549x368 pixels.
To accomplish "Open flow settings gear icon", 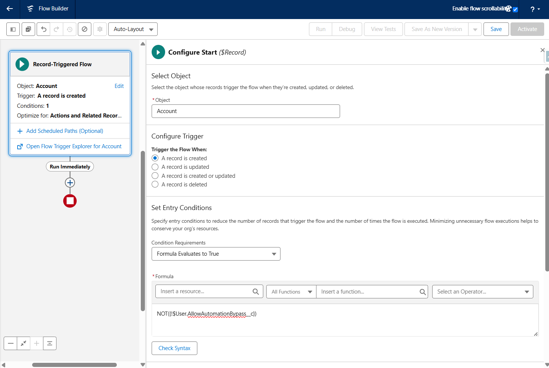I will 100,29.
